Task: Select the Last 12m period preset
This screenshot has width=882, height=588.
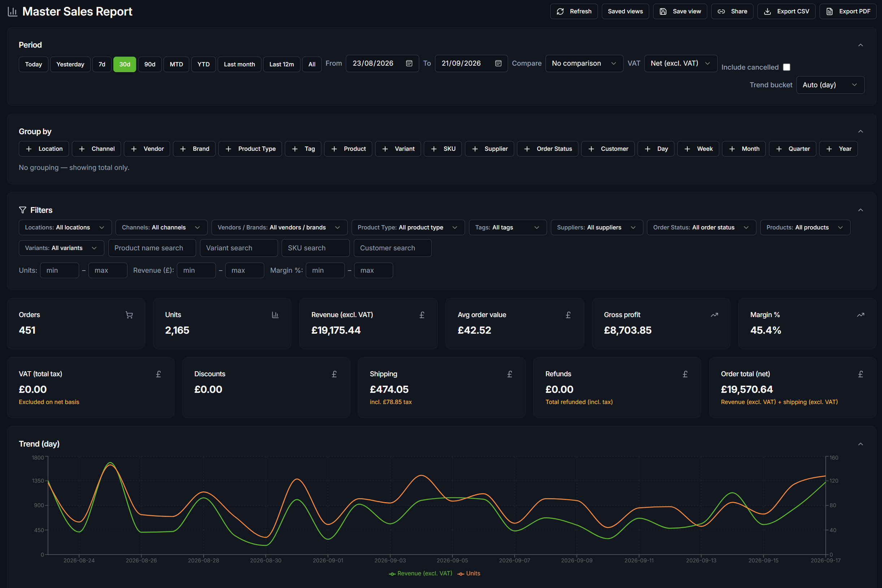Action: tap(282, 65)
